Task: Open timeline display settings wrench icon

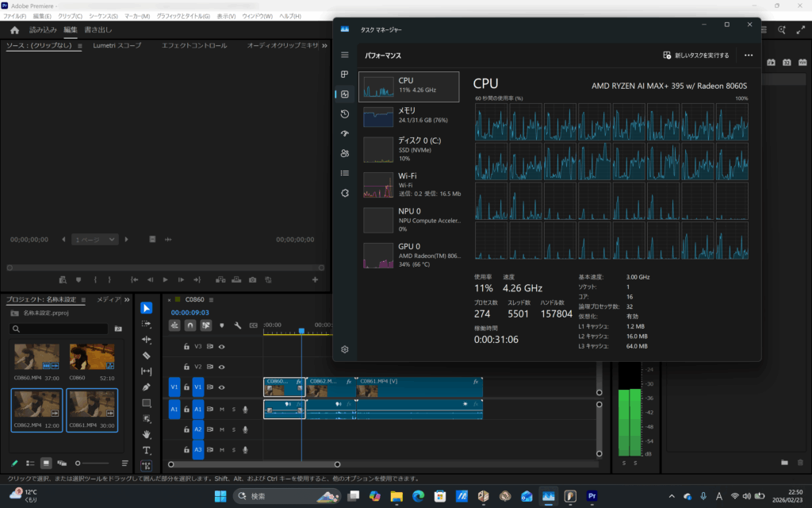Action: pos(237,325)
